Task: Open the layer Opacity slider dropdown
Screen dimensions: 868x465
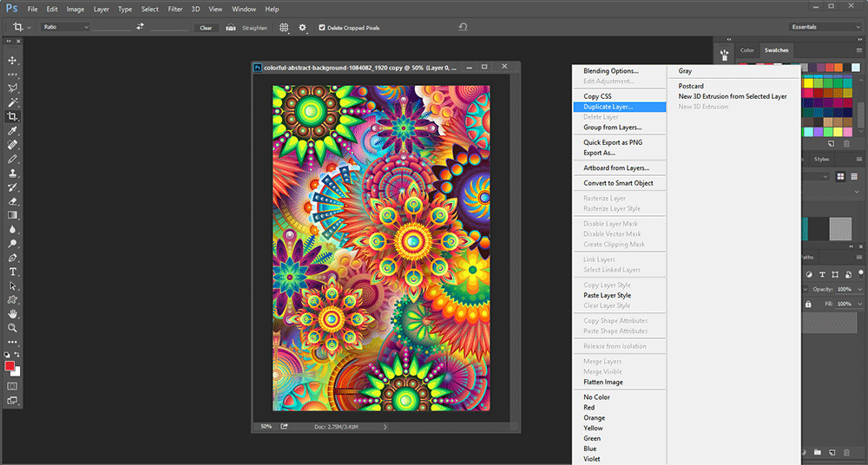Action: click(x=860, y=289)
